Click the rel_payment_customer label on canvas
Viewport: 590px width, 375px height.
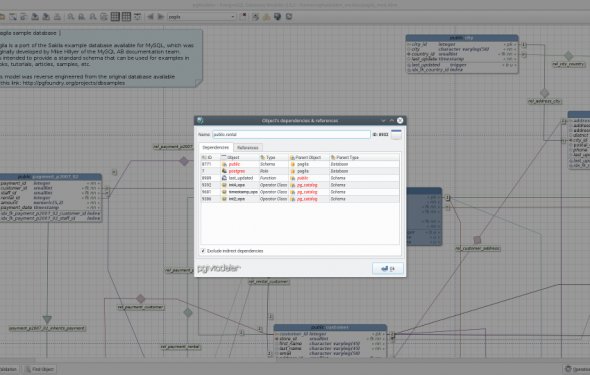141,307
